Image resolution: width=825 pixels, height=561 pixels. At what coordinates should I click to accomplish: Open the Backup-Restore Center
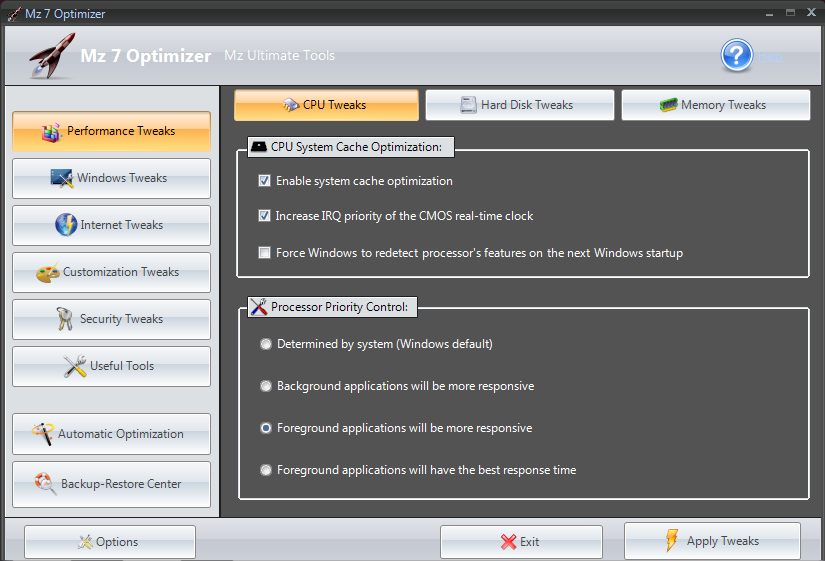[112, 485]
